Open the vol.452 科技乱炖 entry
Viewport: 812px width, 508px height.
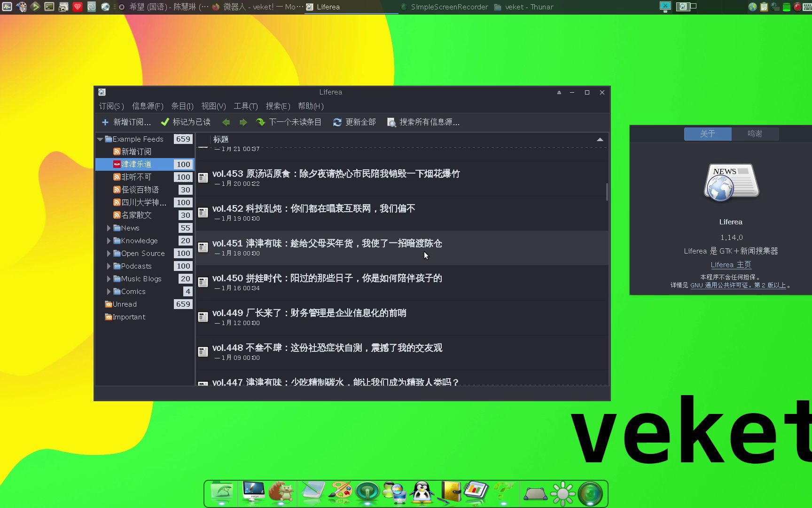[x=402, y=213]
